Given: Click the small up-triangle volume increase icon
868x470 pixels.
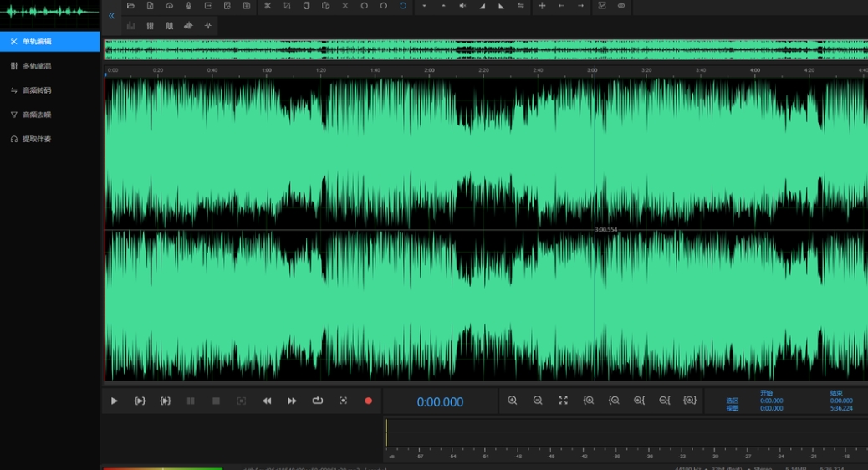Looking at the screenshot, I should [x=443, y=6].
